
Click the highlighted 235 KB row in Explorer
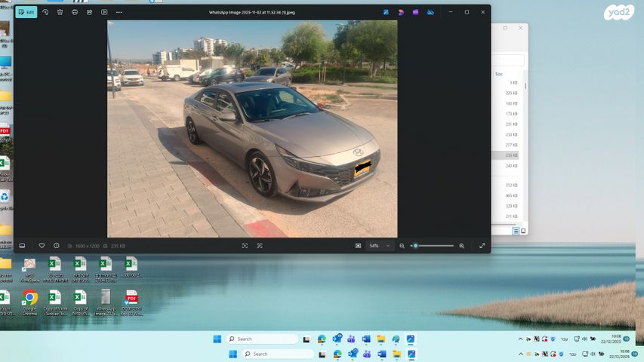pyautogui.click(x=506, y=155)
